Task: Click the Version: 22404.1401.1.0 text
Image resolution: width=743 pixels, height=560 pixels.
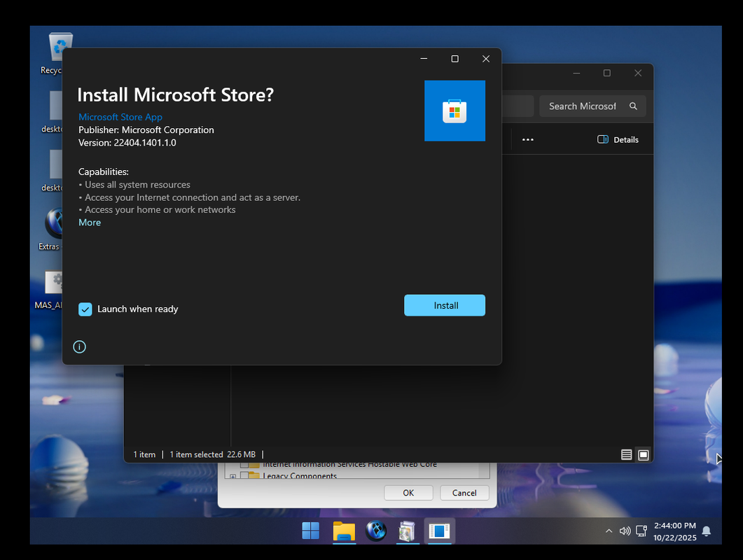Action: [127, 143]
